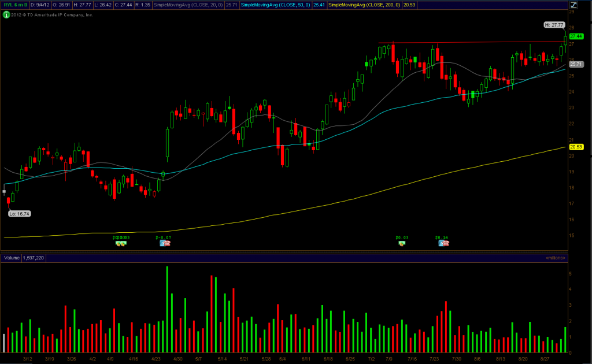Click the Lo: 16.74 price bubble

pyautogui.click(x=19, y=214)
